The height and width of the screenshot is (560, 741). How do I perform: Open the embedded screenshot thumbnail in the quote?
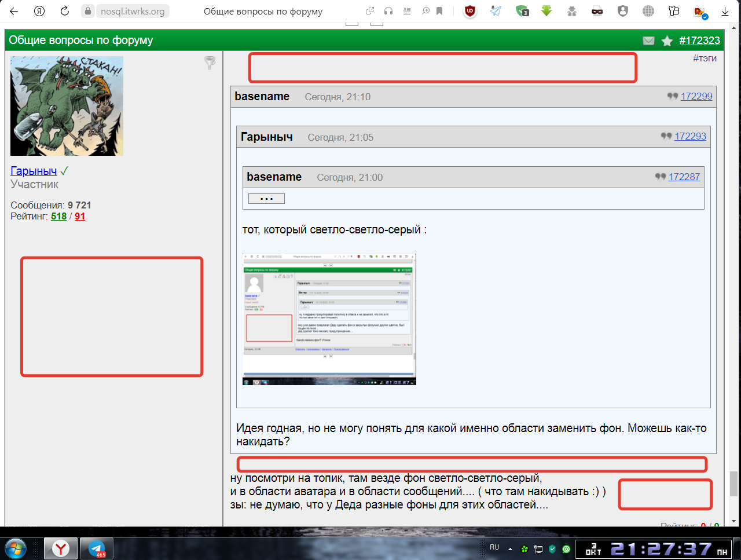329,319
